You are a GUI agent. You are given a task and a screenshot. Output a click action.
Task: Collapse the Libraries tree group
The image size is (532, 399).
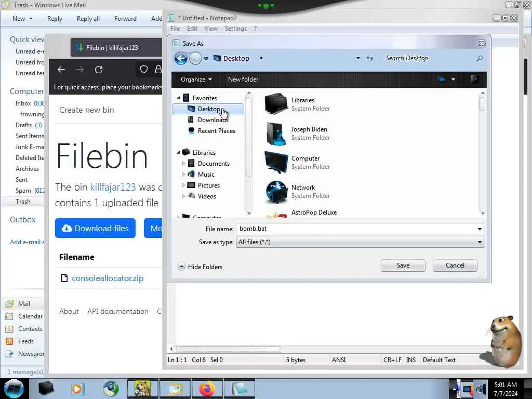click(x=179, y=152)
